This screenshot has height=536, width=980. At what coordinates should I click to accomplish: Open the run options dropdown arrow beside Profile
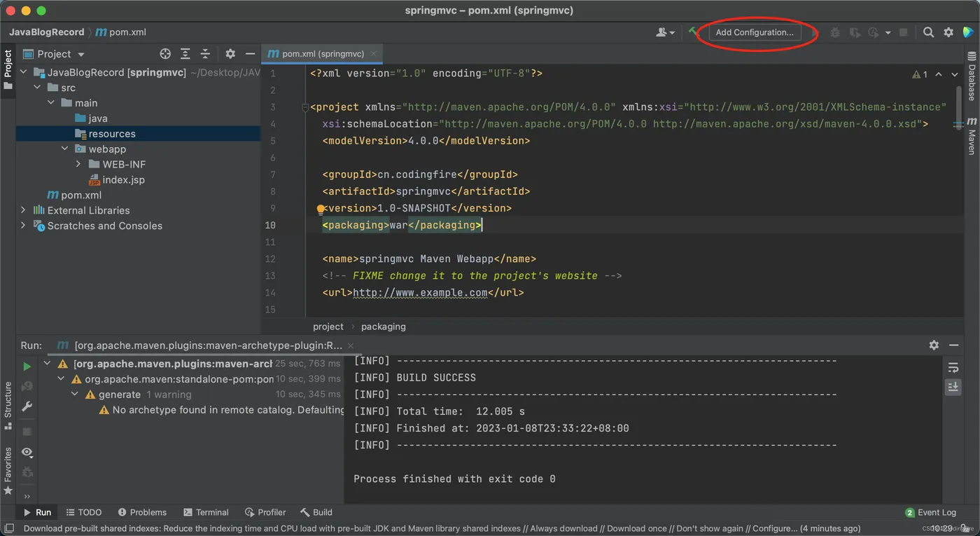pyautogui.click(x=888, y=33)
